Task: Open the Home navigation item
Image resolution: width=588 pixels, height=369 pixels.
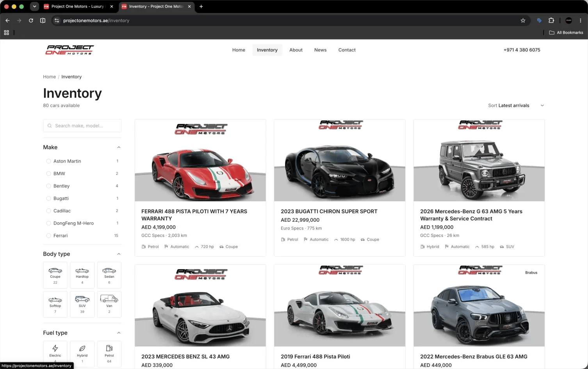Action: [239, 50]
